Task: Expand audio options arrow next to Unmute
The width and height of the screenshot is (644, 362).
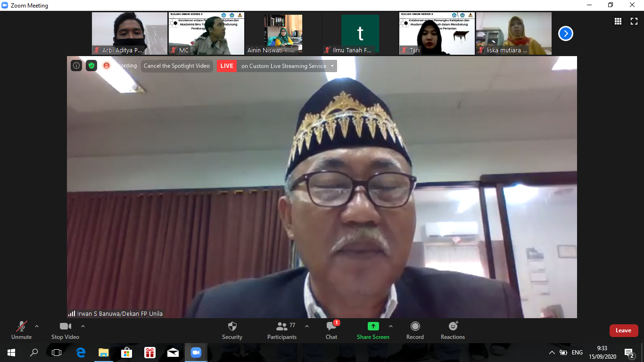Action: pos(37,326)
